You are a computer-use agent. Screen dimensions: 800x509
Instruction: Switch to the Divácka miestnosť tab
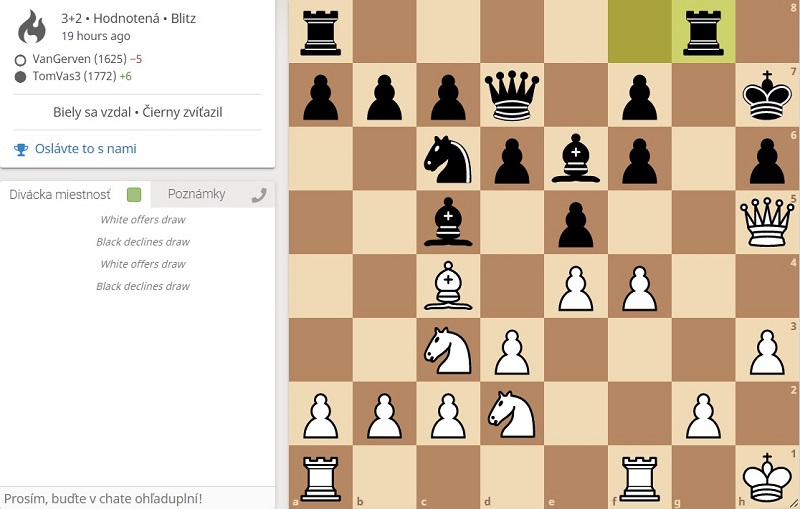[60, 194]
